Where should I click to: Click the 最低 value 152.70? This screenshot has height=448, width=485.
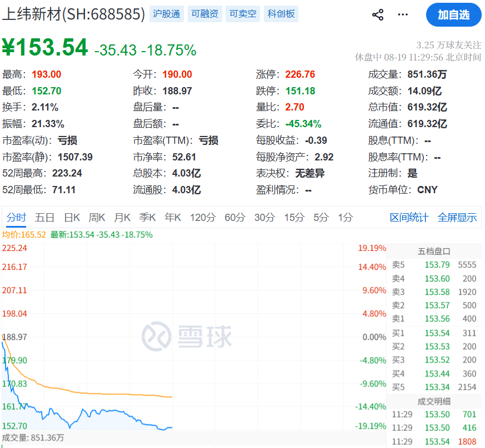[47, 91]
